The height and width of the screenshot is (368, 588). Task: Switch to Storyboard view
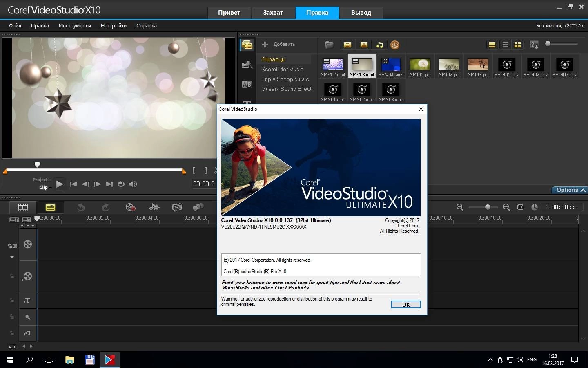(x=23, y=207)
